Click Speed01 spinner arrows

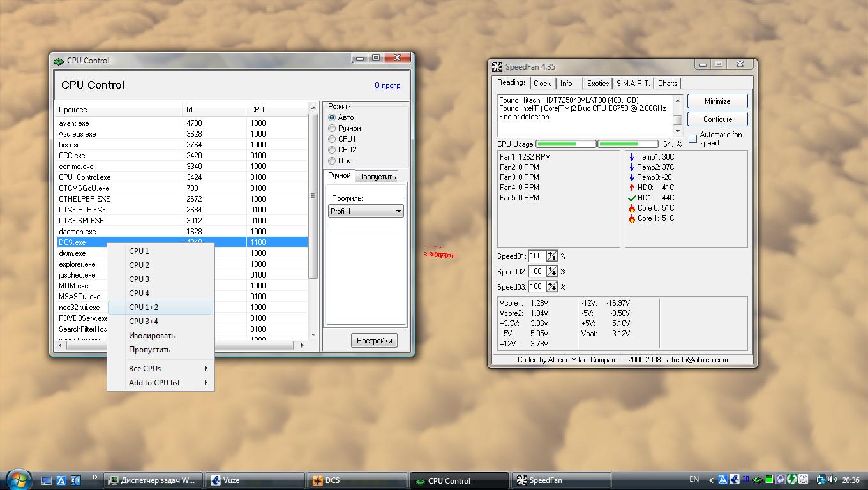pos(552,256)
